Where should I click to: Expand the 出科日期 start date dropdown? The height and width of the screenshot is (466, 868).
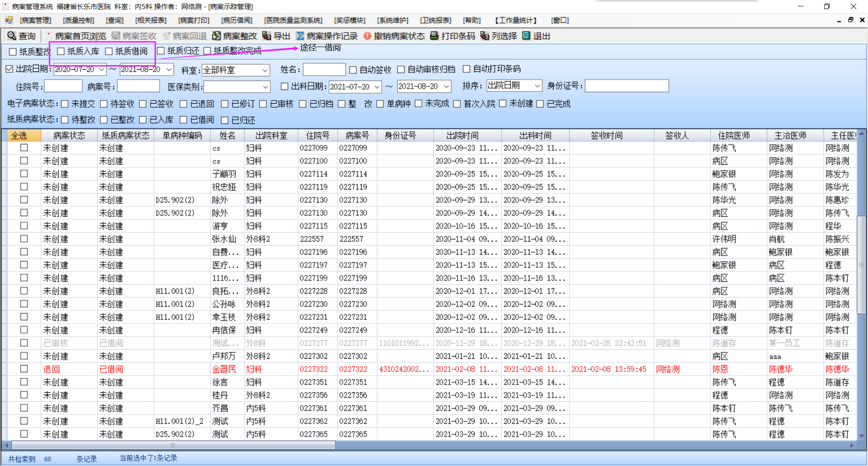pos(377,87)
